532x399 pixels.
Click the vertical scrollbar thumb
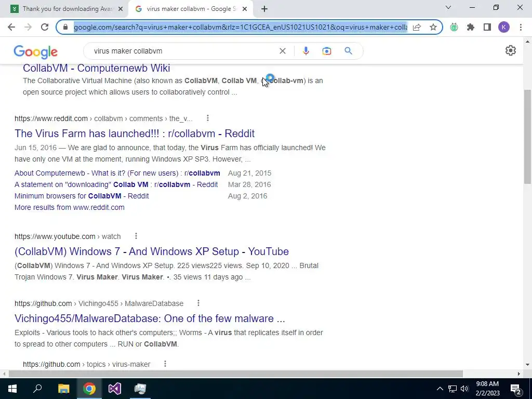click(x=528, y=137)
